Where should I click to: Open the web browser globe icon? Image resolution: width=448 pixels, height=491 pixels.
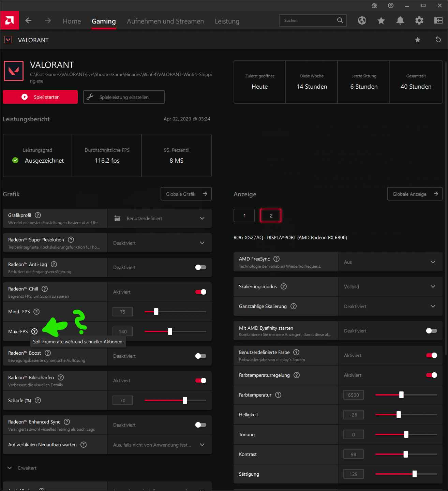pyautogui.click(x=362, y=21)
